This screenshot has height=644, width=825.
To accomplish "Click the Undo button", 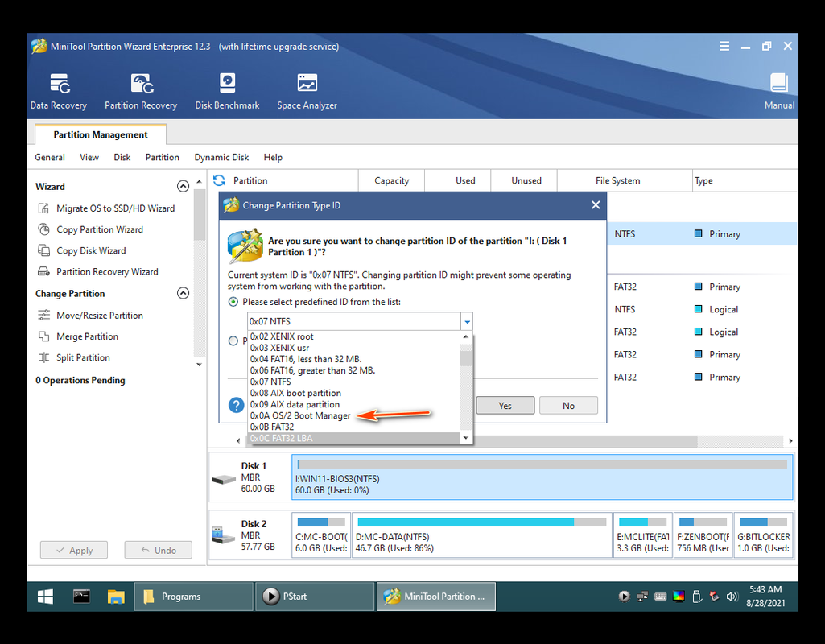I will [158, 551].
